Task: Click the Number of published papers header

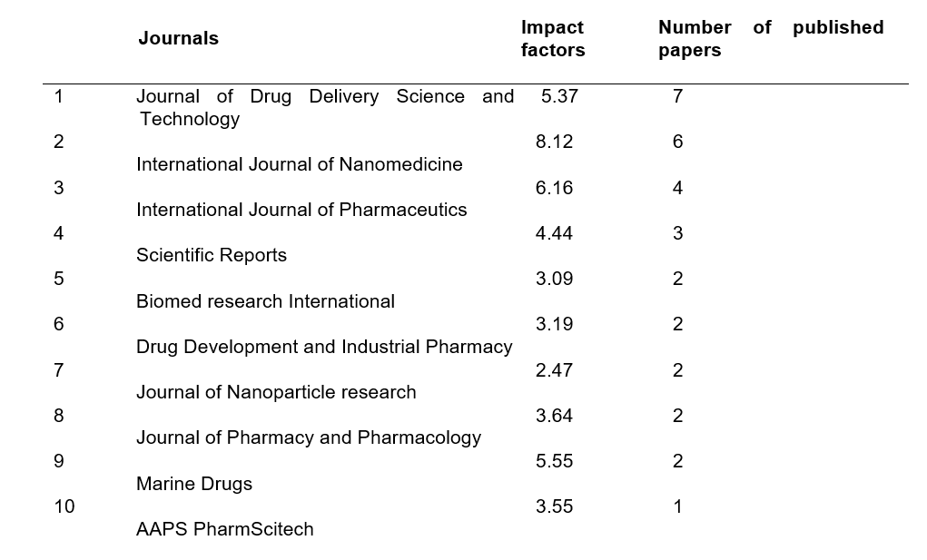Action: coord(770,39)
